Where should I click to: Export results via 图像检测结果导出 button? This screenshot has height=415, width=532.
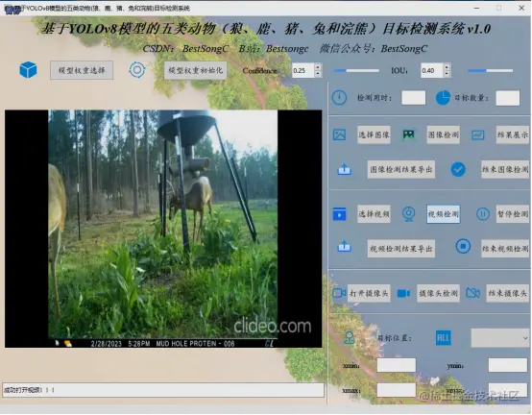(401, 169)
